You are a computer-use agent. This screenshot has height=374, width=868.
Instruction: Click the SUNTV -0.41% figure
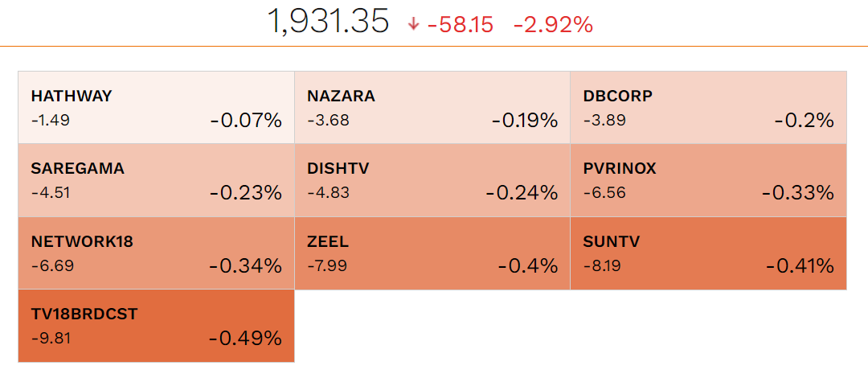[800, 266]
